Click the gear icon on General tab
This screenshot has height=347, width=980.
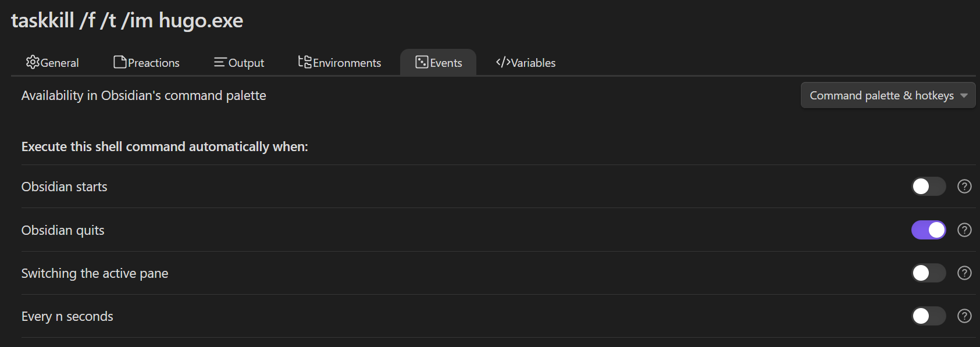click(x=33, y=62)
